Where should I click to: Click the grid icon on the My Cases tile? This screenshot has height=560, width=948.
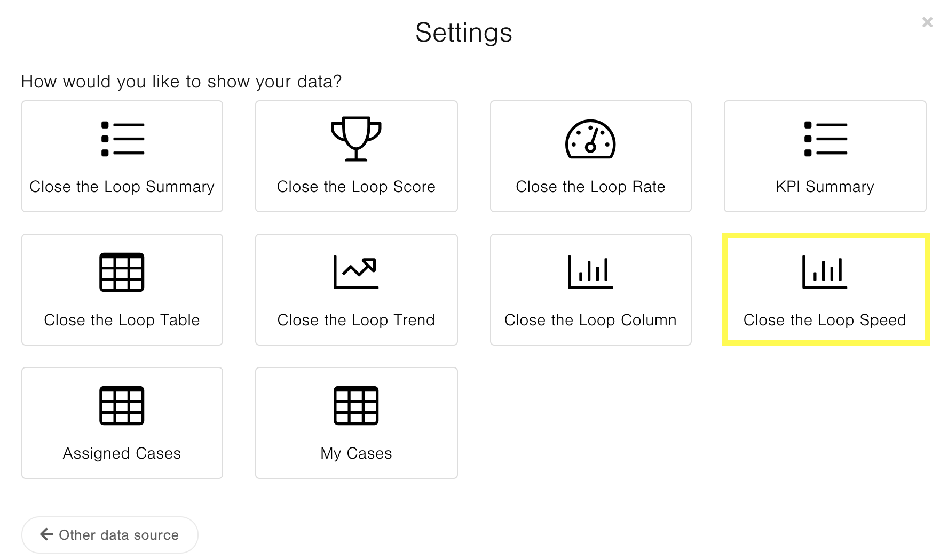[x=356, y=405]
